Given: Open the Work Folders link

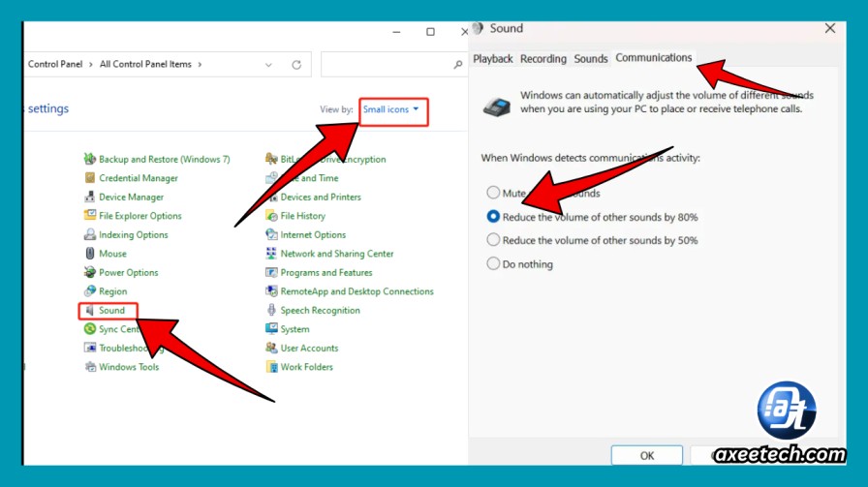Looking at the screenshot, I should [x=307, y=367].
